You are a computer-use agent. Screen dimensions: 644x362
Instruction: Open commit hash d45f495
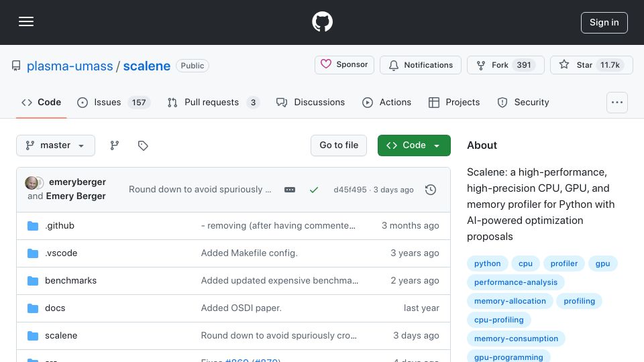click(350, 190)
